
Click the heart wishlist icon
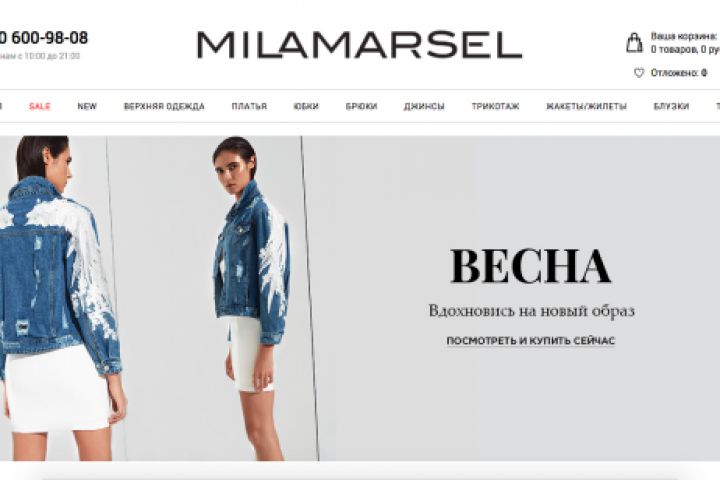click(x=639, y=73)
